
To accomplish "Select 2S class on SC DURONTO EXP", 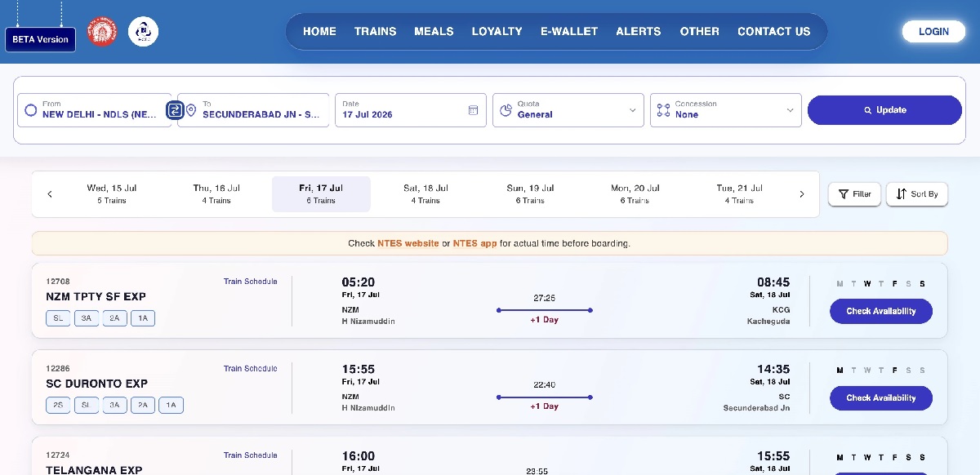I will pyautogui.click(x=58, y=406).
